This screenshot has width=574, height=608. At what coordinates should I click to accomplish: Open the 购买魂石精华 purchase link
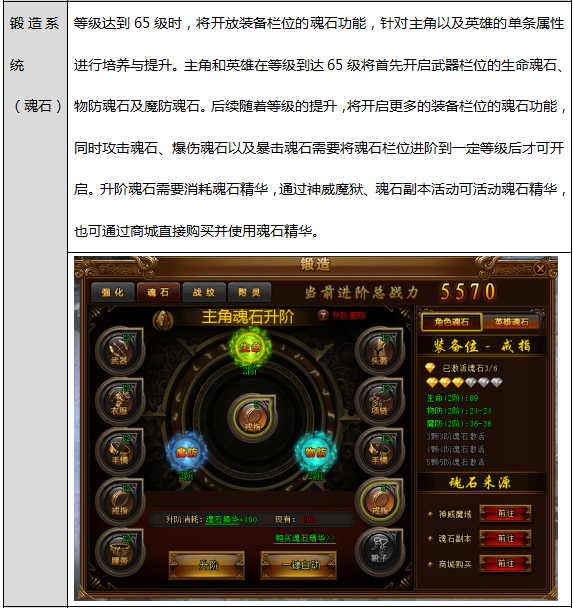coord(305,539)
